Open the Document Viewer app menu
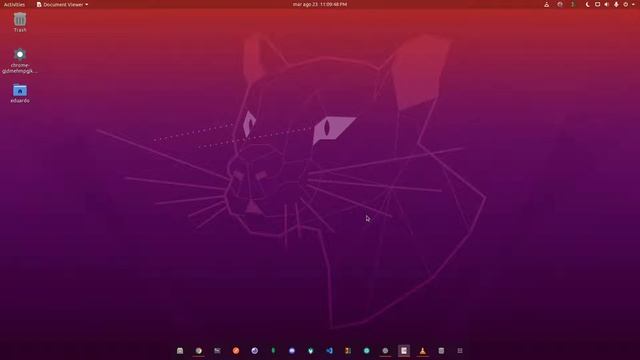The height and width of the screenshot is (360, 640). click(x=62, y=4)
